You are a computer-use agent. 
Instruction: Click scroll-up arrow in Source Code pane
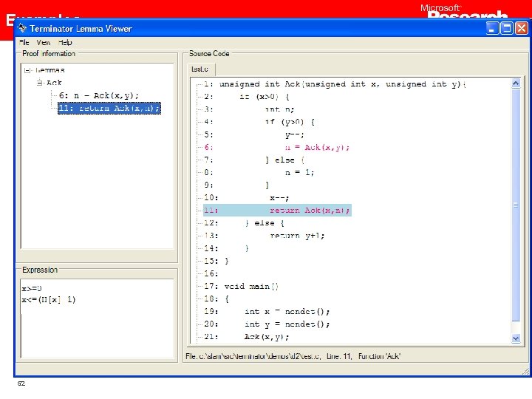pyautogui.click(x=516, y=83)
